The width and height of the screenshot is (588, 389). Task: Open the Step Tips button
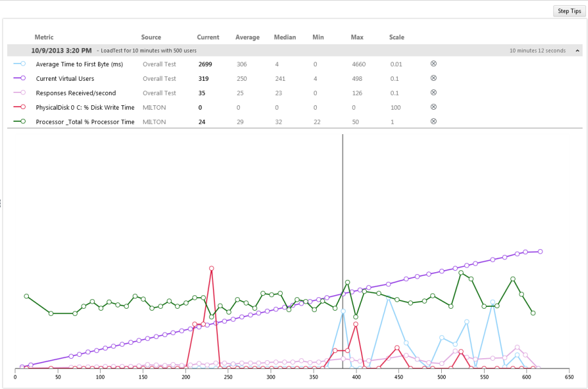pyautogui.click(x=569, y=11)
